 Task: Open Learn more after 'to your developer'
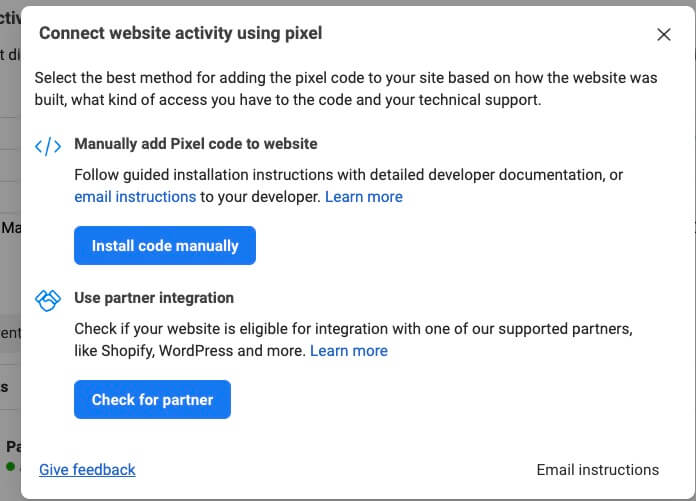[x=364, y=197]
